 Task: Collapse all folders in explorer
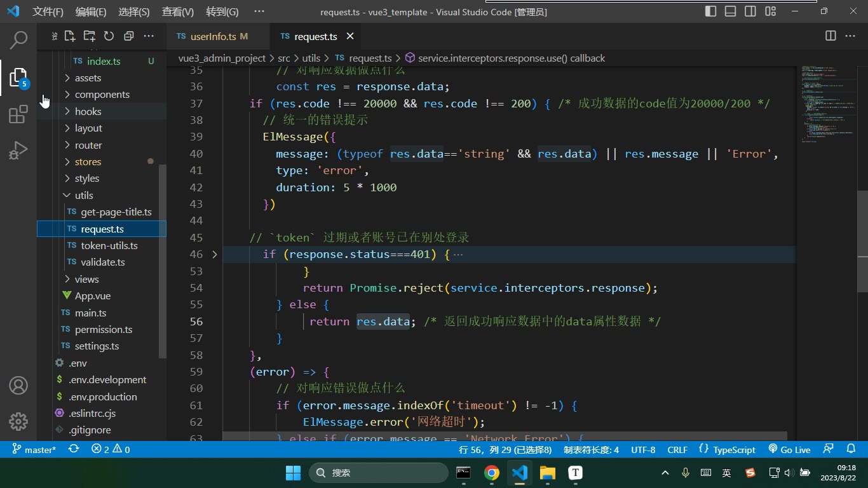[128, 36]
